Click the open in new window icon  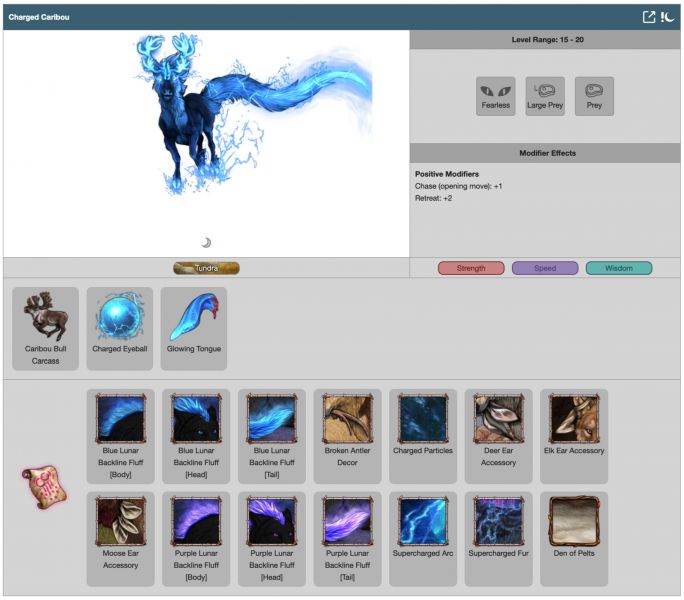pos(649,17)
